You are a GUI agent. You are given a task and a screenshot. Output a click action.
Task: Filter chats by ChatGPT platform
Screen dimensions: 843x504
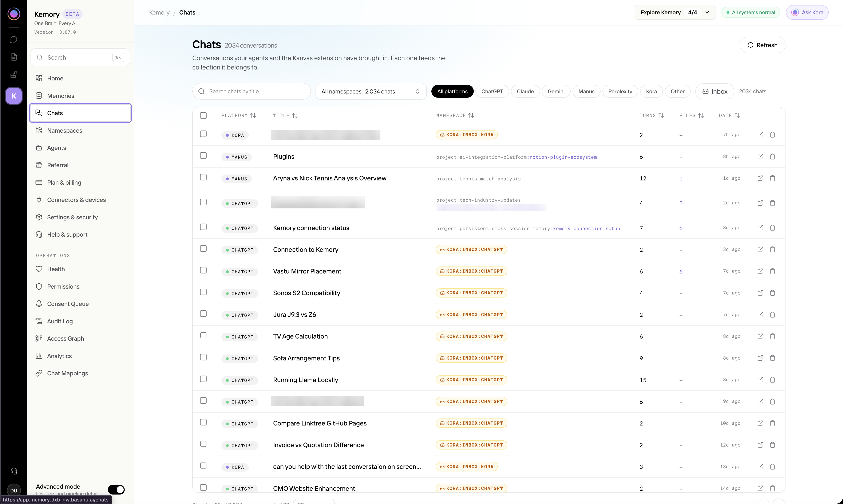point(492,91)
